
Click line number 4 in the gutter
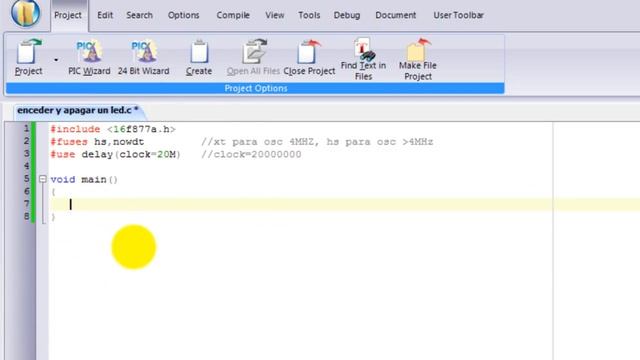(27, 166)
